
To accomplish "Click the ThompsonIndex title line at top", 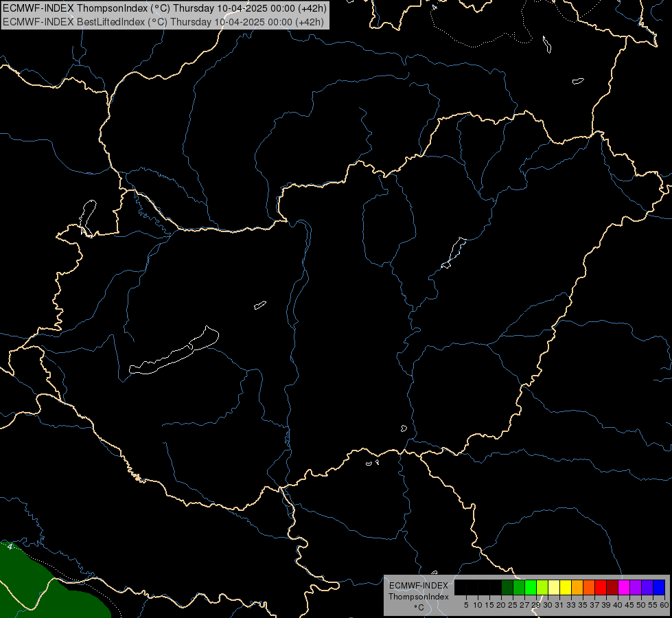I will 165,8.
